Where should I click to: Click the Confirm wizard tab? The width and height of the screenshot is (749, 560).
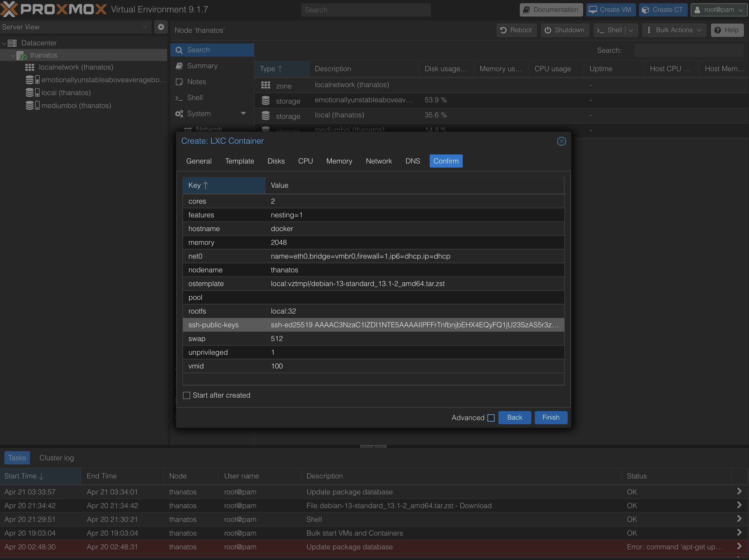(x=446, y=161)
